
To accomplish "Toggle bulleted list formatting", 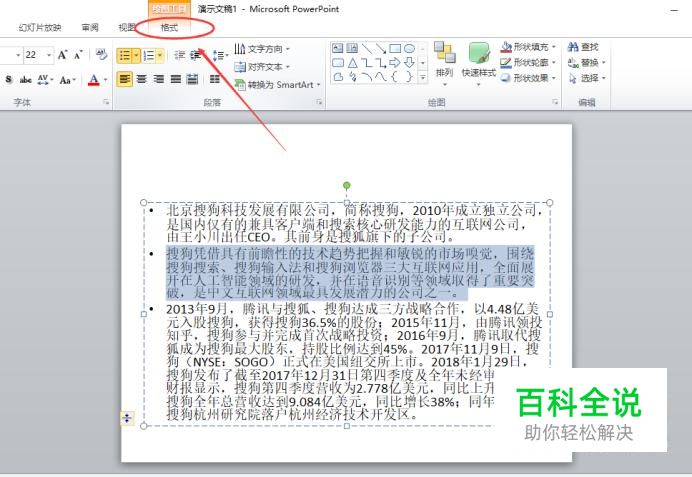I will click(125, 55).
